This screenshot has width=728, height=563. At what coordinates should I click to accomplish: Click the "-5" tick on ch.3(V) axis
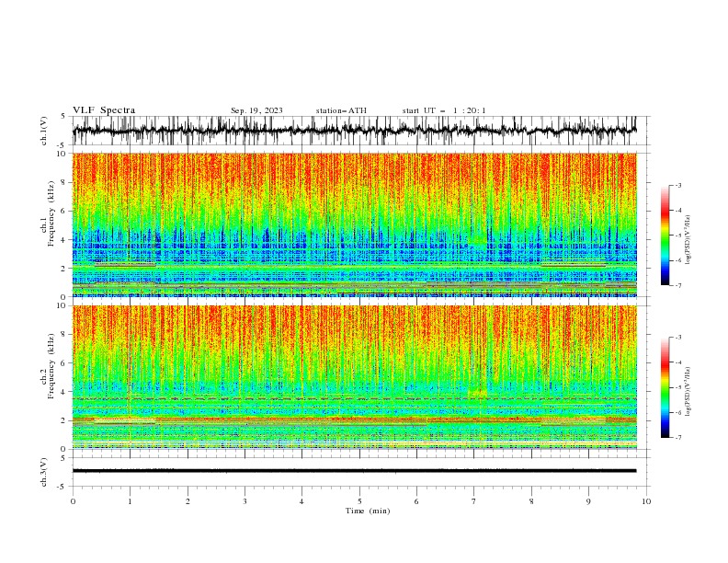(63, 487)
